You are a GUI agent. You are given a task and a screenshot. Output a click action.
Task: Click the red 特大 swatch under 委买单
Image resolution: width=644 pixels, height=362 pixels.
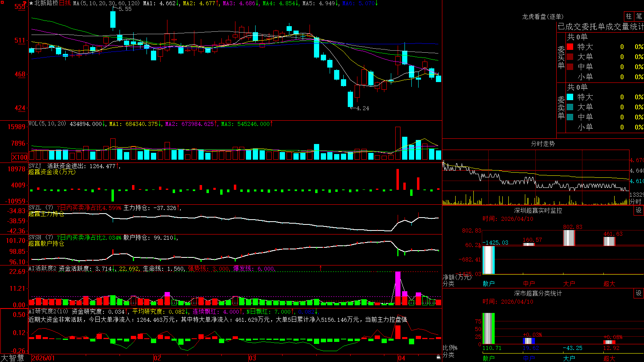(x=570, y=47)
